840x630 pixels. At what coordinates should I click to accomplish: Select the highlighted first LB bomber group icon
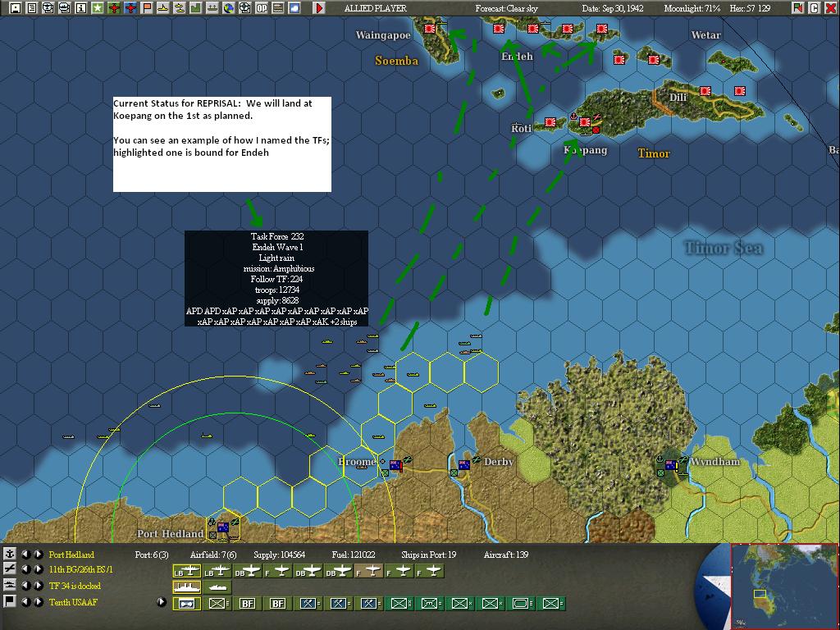coord(187,571)
